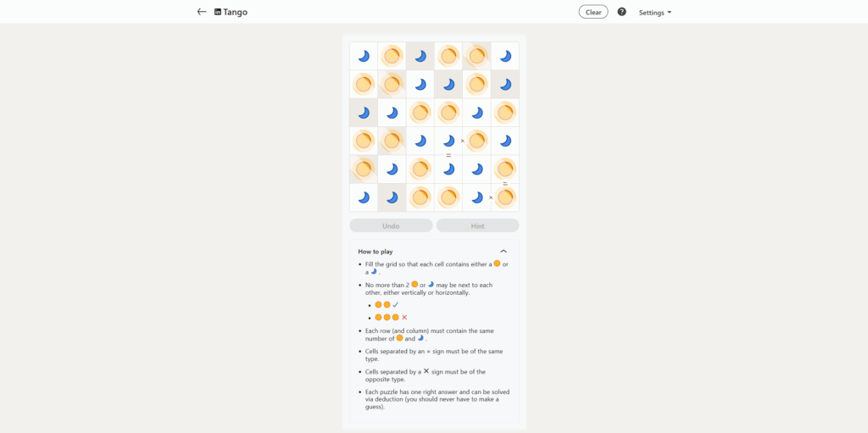Toggle the shaded moon in row three, column one
The height and width of the screenshot is (433, 868).
(x=364, y=113)
